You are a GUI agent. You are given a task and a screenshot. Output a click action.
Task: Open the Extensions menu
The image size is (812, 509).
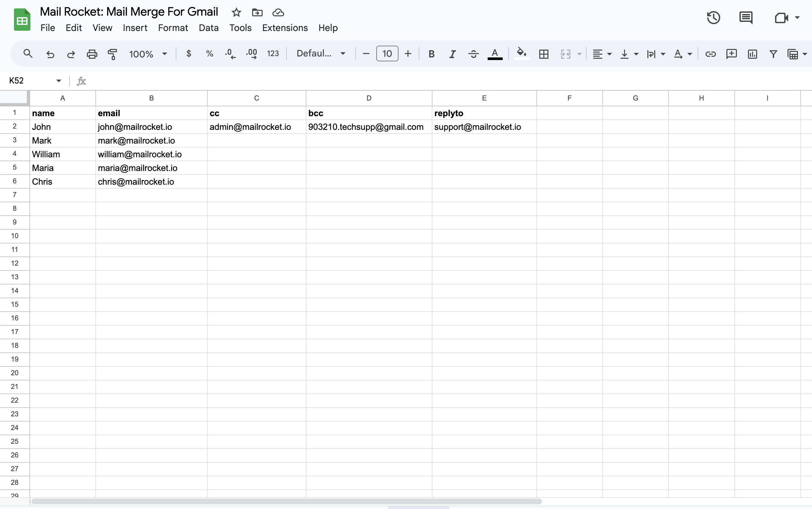285,28
